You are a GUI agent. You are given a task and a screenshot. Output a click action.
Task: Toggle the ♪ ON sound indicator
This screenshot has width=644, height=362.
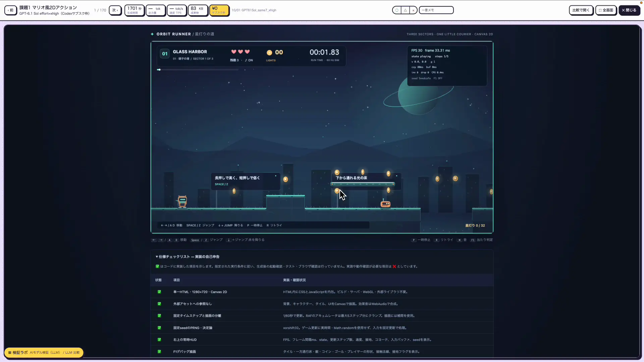(x=249, y=60)
